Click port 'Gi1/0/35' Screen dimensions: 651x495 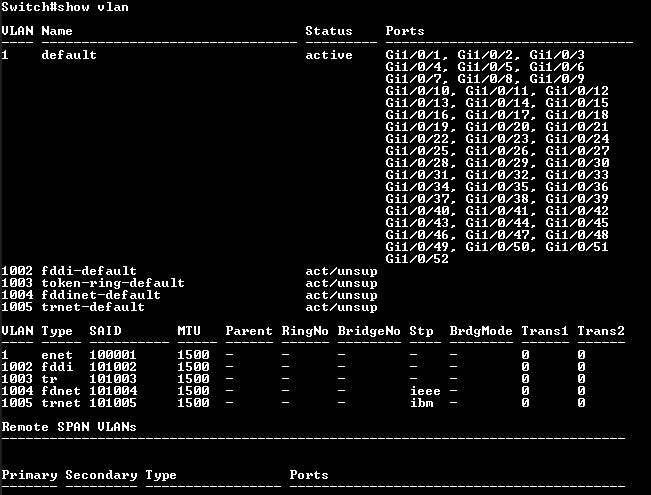tap(499, 187)
